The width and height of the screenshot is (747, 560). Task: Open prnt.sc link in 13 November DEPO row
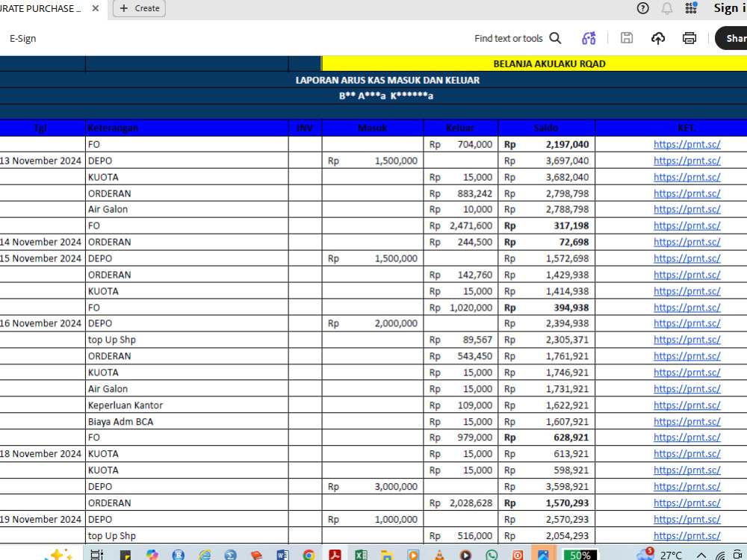[x=686, y=161]
